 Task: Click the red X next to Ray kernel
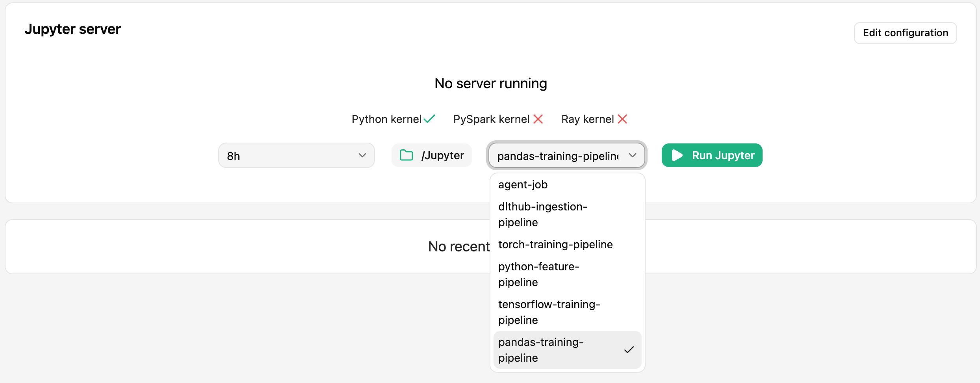pyautogui.click(x=622, y=119)
